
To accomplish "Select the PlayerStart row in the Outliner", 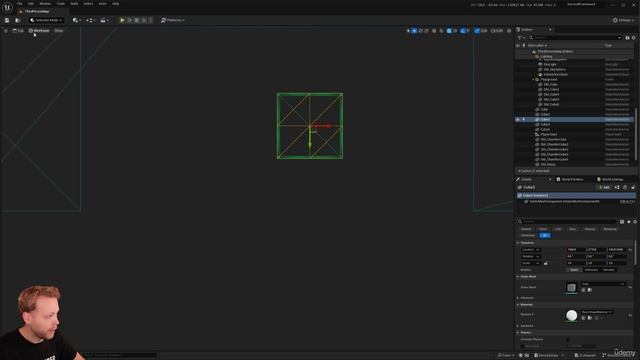I will point(575,134).
